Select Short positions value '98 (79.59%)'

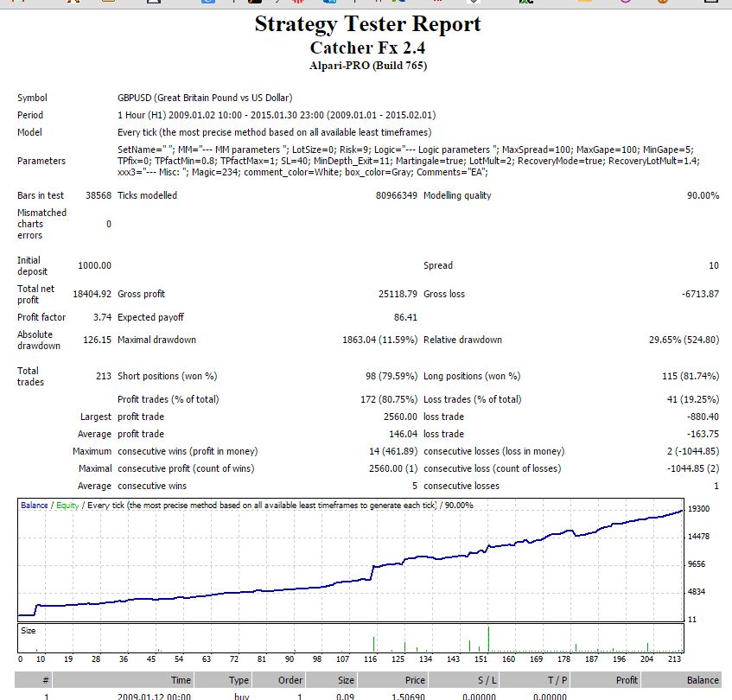coord(391,376)
